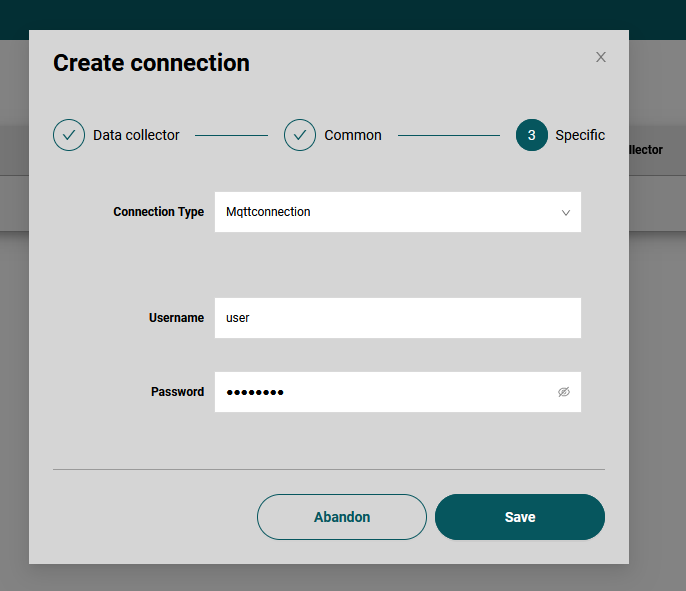Close the Create connection dialog
Image resolution: width=686 pixels, height=591 pixels.
coord(601,57)
